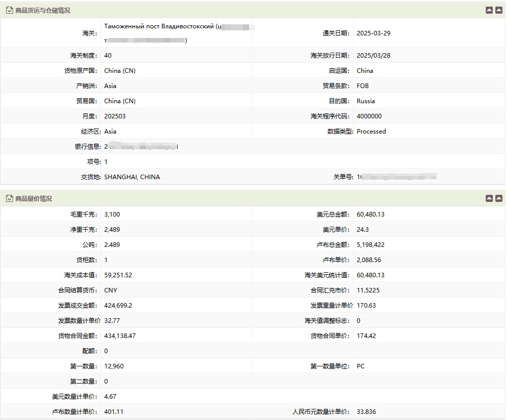Click the document icon beside 商品货运与仓储情况
The height and width of the screenshot is (420, 509).
pyautogui.click(x=9, y=10)
